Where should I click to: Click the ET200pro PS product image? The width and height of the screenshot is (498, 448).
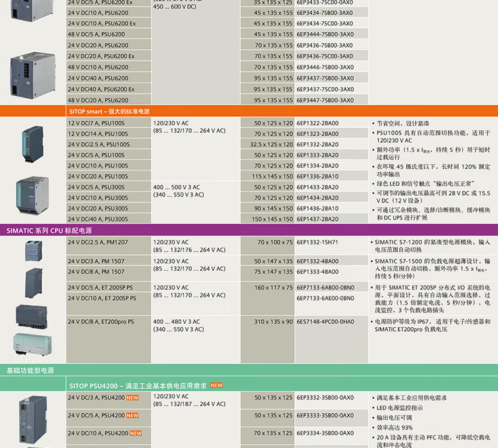click(x=32, y=342)
